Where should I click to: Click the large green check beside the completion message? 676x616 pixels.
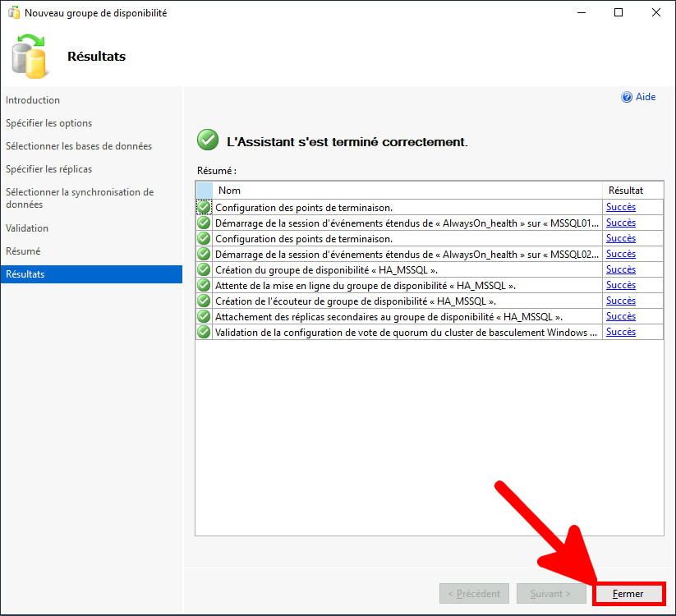point(208,140)
